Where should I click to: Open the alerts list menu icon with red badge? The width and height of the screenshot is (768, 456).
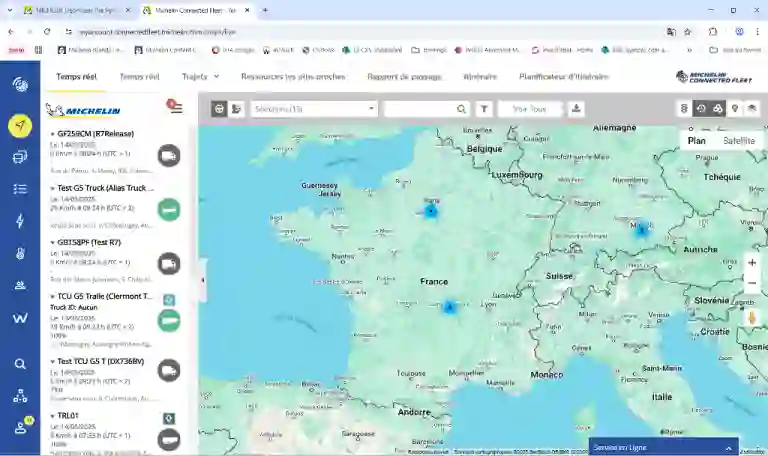175,106
